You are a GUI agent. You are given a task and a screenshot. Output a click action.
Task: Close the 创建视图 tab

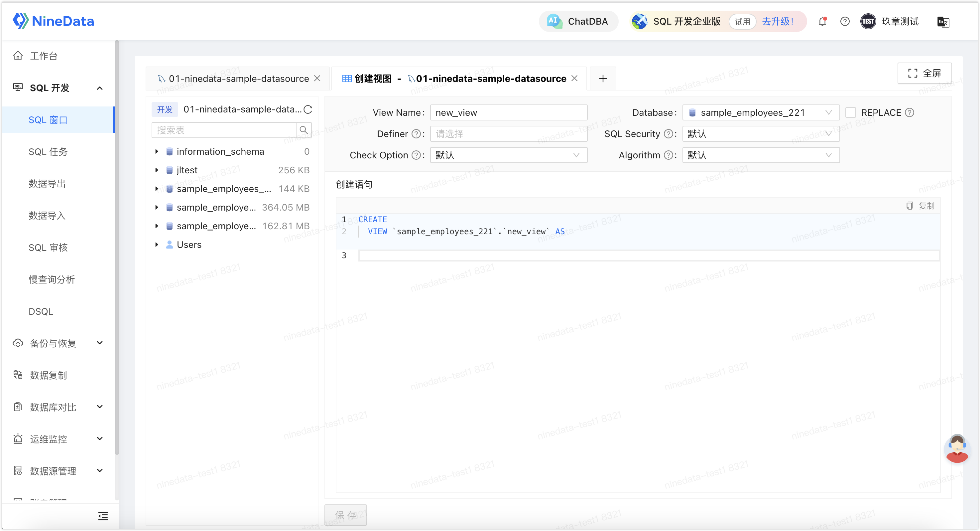click(574, 79)
